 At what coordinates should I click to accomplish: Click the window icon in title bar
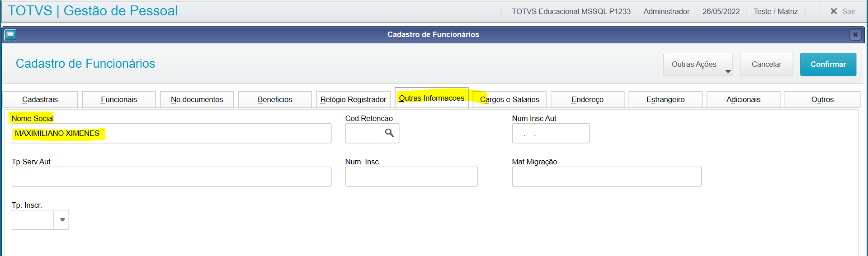point(10,35)
